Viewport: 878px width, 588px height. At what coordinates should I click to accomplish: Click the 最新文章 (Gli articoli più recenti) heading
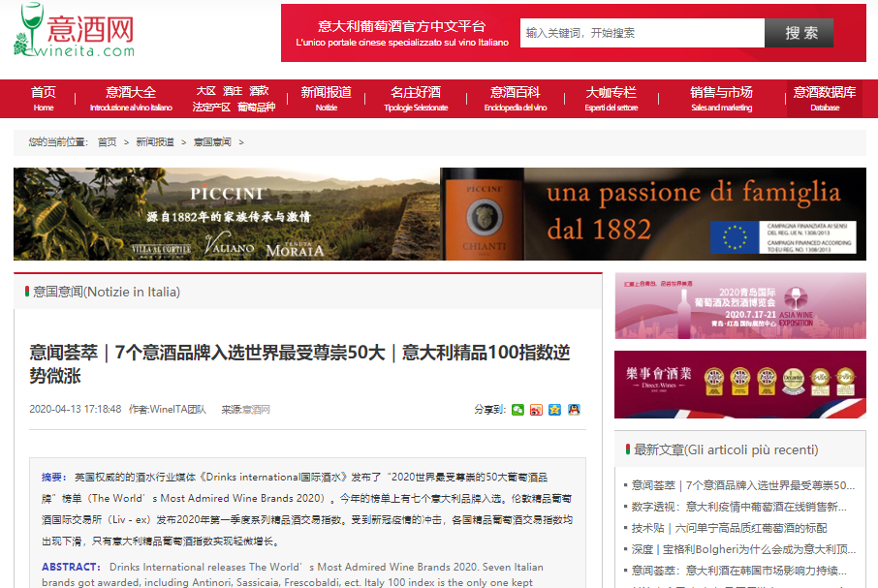coord(726,449)
